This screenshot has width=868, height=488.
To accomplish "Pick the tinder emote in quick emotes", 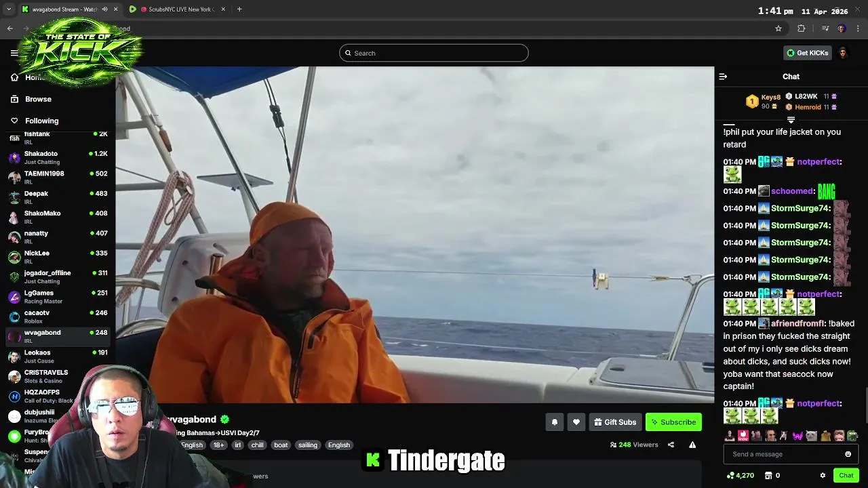I will [x=743, y=436].
